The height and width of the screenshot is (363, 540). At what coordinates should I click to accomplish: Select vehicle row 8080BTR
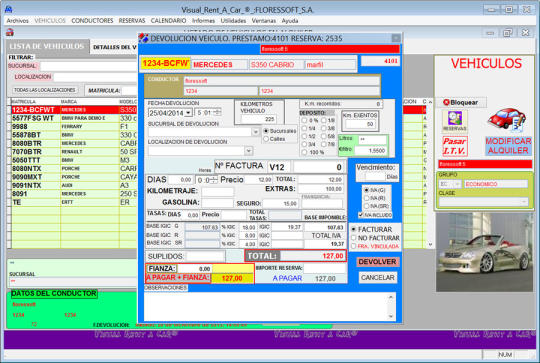74,143
